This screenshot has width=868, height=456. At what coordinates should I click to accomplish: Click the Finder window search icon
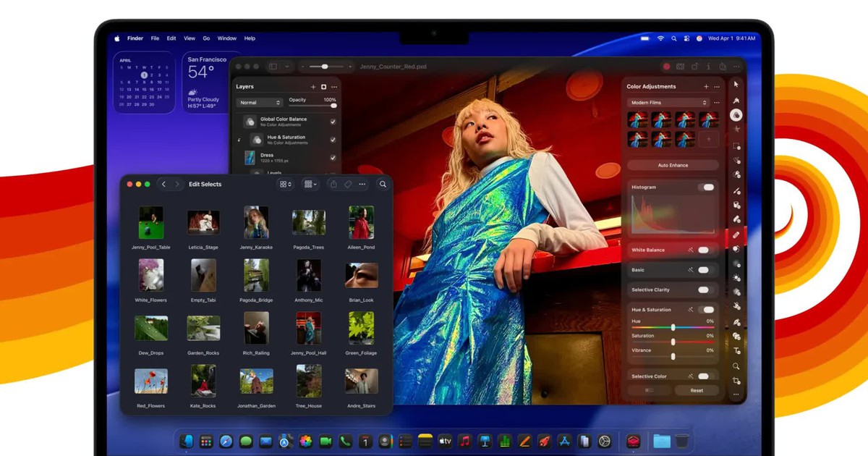(383, 185)
